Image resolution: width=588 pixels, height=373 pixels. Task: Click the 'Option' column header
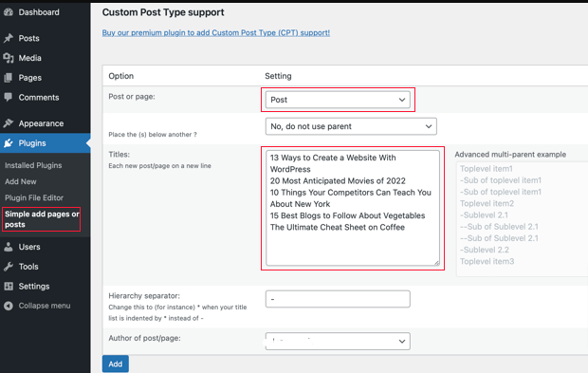(121, 76)
